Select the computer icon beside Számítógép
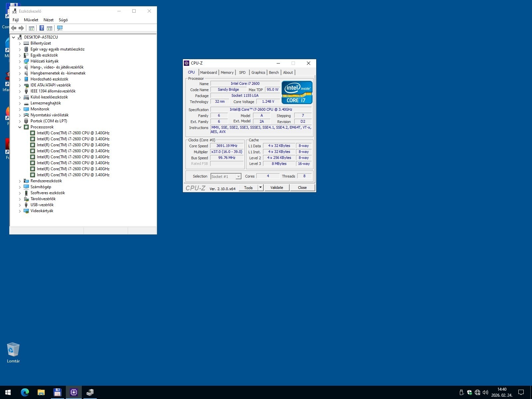 tap(26, 187)
